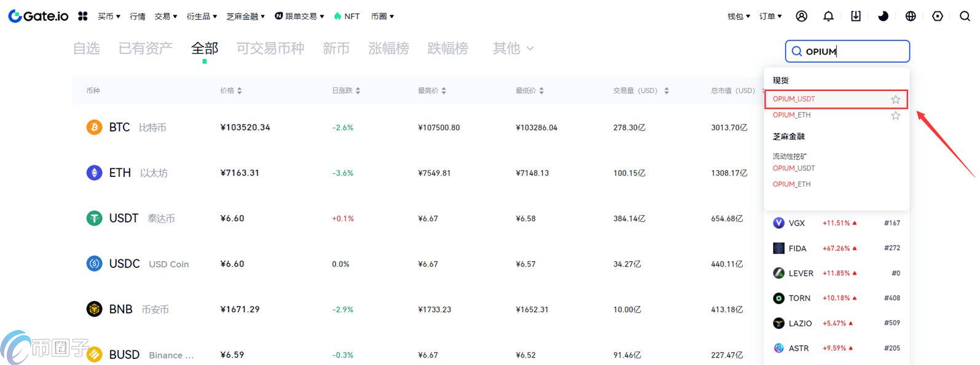980x365 pixels.
Task: Open OPIUM_USDT liquidity mining result
Action: coord(794,168)
